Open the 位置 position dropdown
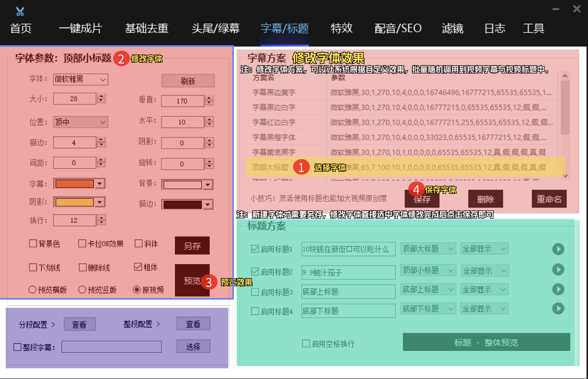The width and height of the screenshot is (588, 379). coord(81,122)
